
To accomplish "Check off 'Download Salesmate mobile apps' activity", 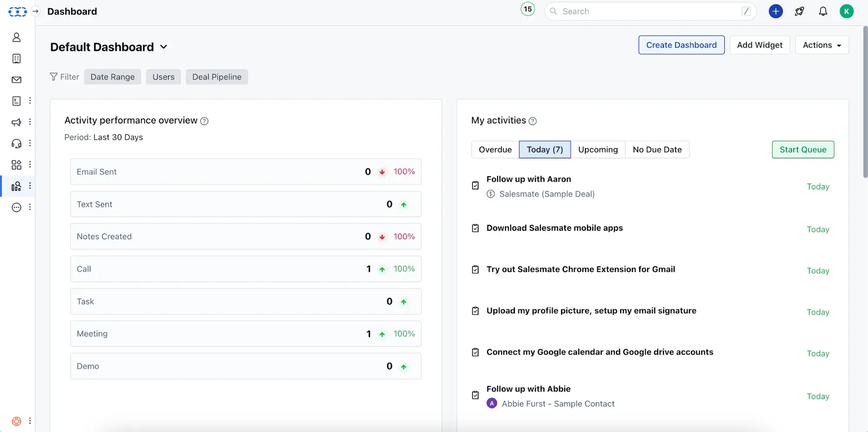I will click(x=475, y=228).
